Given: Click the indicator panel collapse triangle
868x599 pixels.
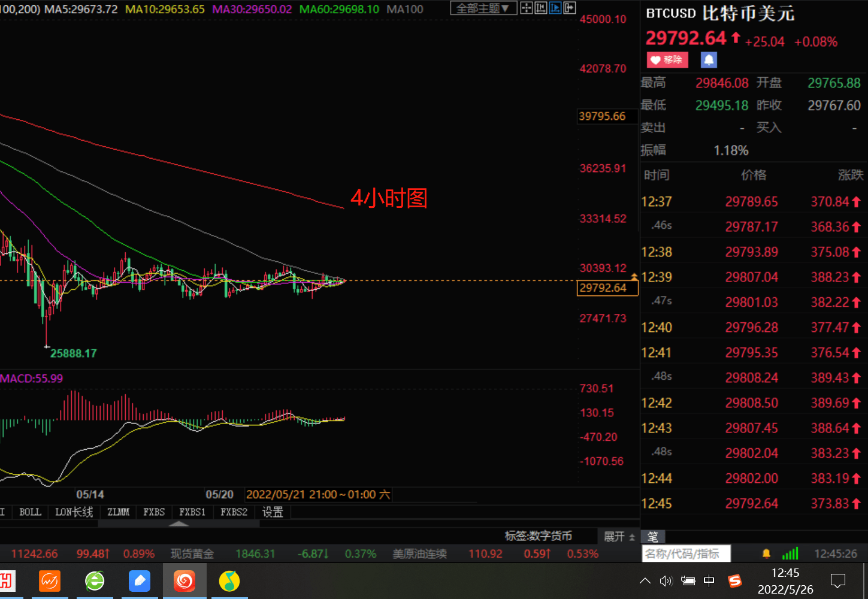Looking at the screenshot, I should pos(179,524).
